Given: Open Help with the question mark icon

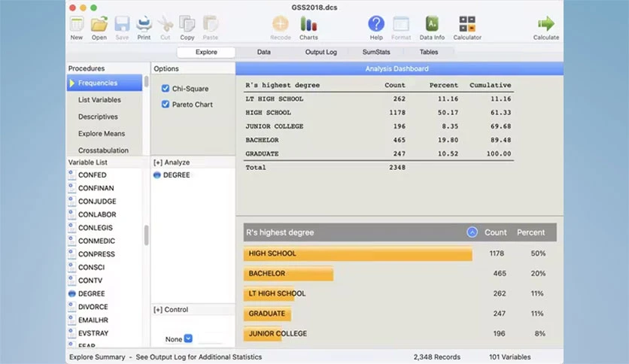Looking at the screenshot, I should point(376,24).
